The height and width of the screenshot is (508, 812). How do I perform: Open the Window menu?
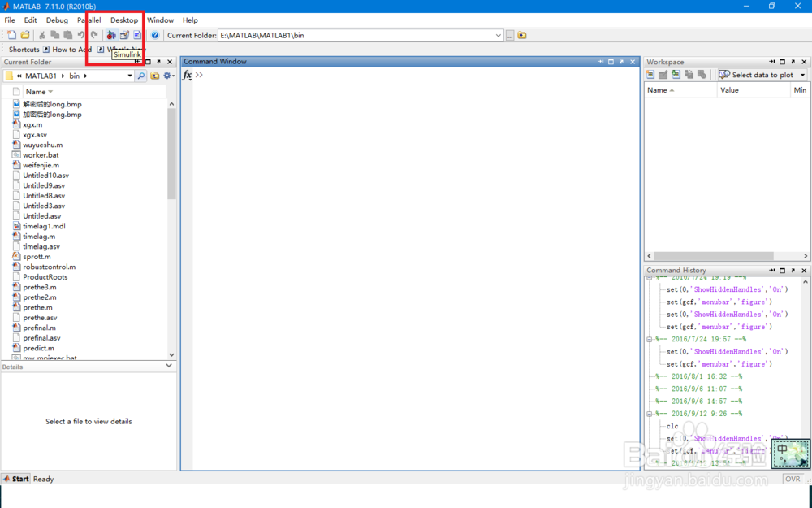[x=161, y=20]
